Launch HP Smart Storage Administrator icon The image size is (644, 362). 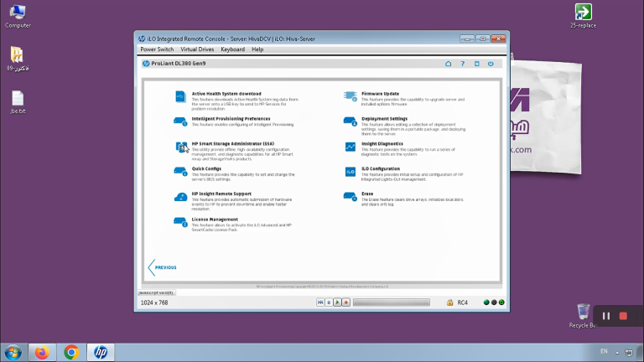[x=181, y=147]
